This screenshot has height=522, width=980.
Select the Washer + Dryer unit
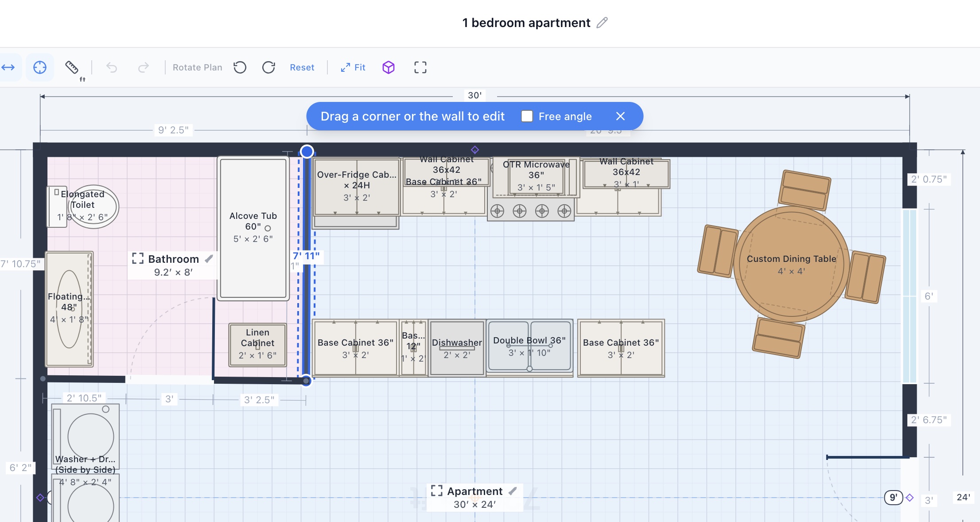pos(86,463)
